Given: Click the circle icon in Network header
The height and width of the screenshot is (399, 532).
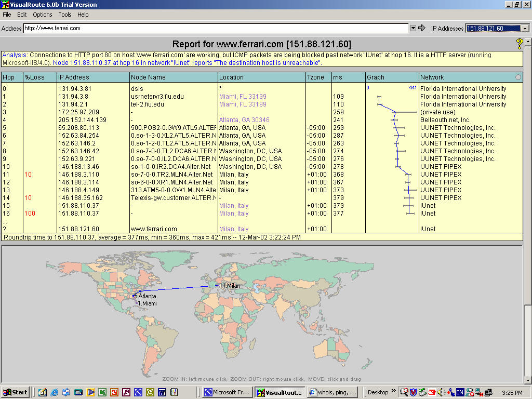Looking at the screenshot, I should coord(518,77).
